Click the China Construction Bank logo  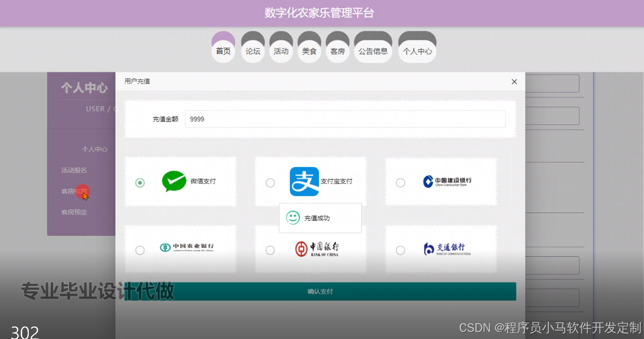click(447, 181)
